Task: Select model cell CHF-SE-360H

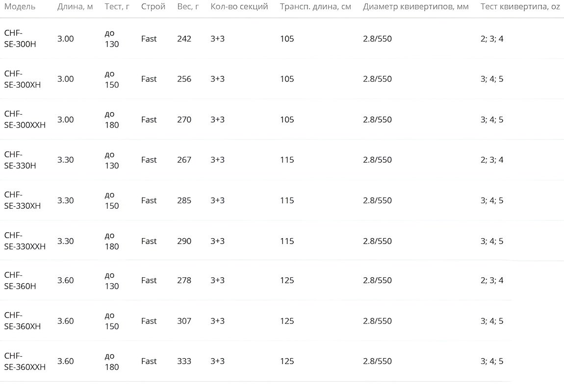Action: point(20,280)
